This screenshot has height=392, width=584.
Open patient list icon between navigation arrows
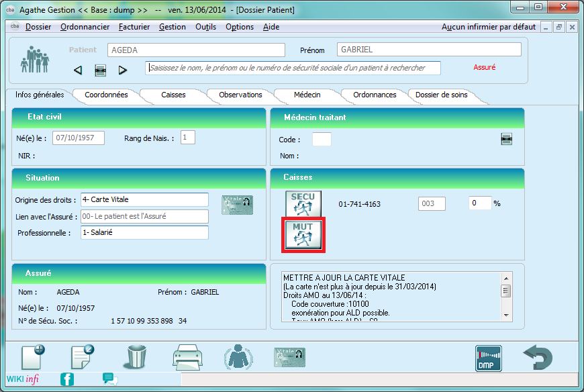(x=100, y=70)
